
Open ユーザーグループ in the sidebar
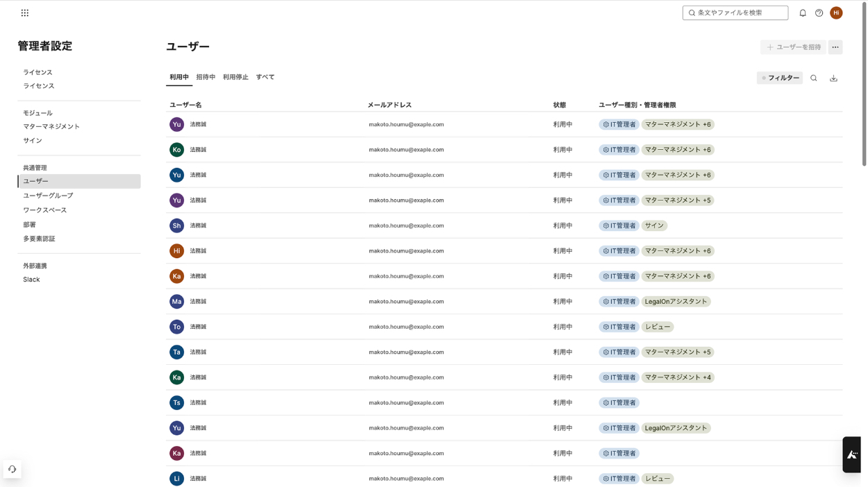pyautogui.click(x=48, y=196)
